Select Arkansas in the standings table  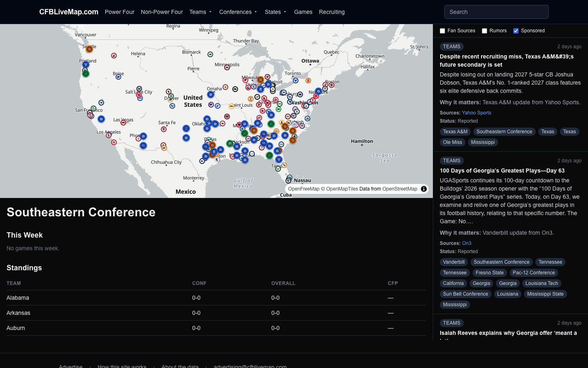click(x=18, y=313)
